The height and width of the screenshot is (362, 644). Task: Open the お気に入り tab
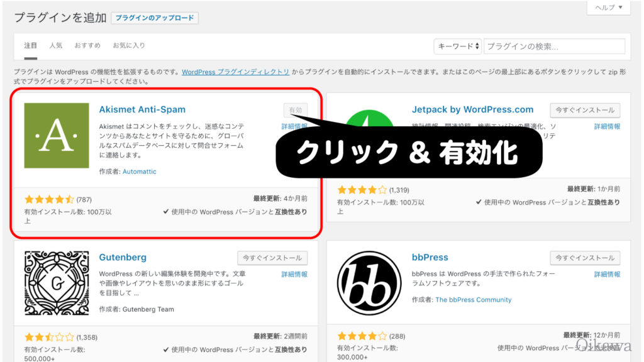coord(129,45)
